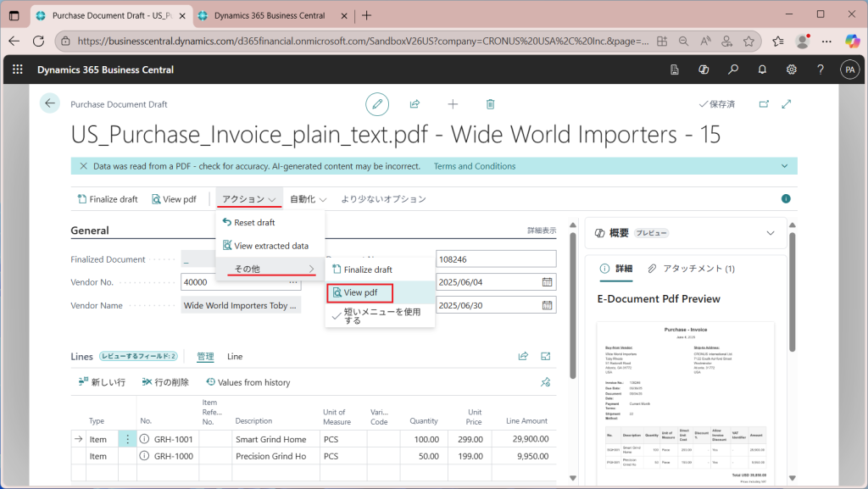Click the plus new document icon

pyautogui.click(x=453, y=104)
